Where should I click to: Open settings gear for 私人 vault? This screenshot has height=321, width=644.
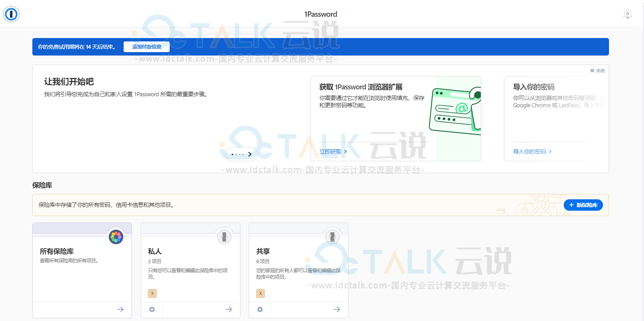[152, 310]
